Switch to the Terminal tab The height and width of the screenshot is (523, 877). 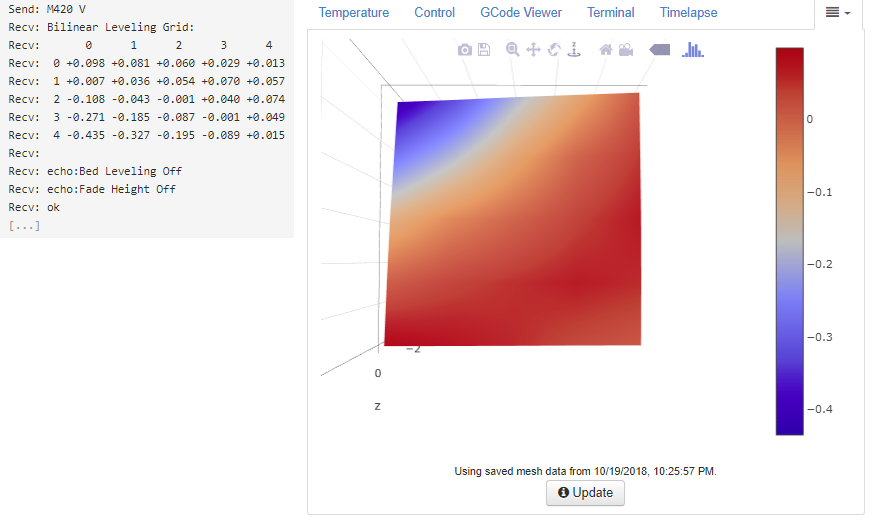[610, 12]
